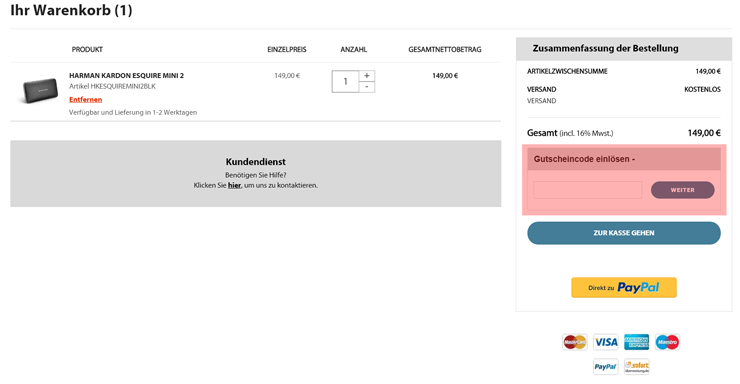The image size is (740, 384).
Task: Click the GESAMTNETTOBETRAG column header
Action: tap(445, 50)
